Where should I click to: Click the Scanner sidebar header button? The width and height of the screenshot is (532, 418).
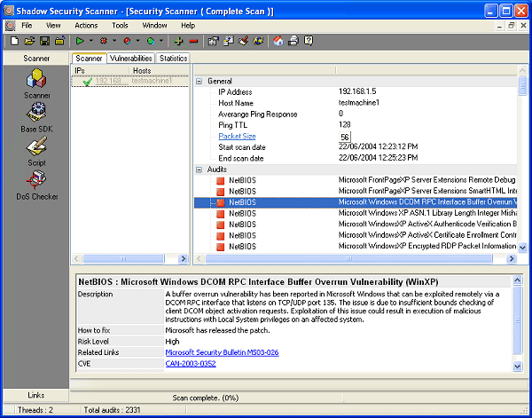tap(36, 59)
